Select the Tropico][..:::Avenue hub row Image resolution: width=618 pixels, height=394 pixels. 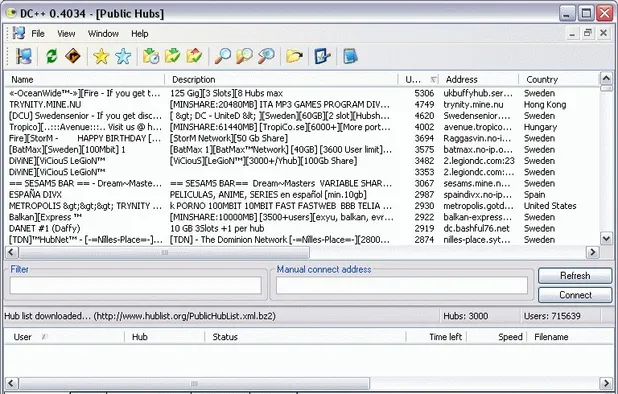click(302, 127)
